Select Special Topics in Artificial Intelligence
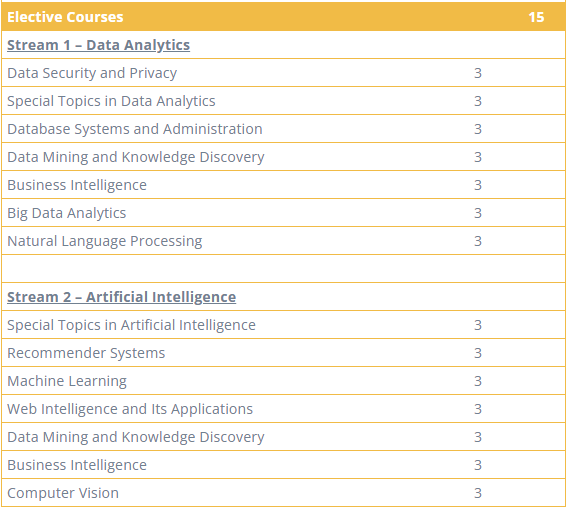The width and height of the screenshot is (569, 507). click(131, 325)
